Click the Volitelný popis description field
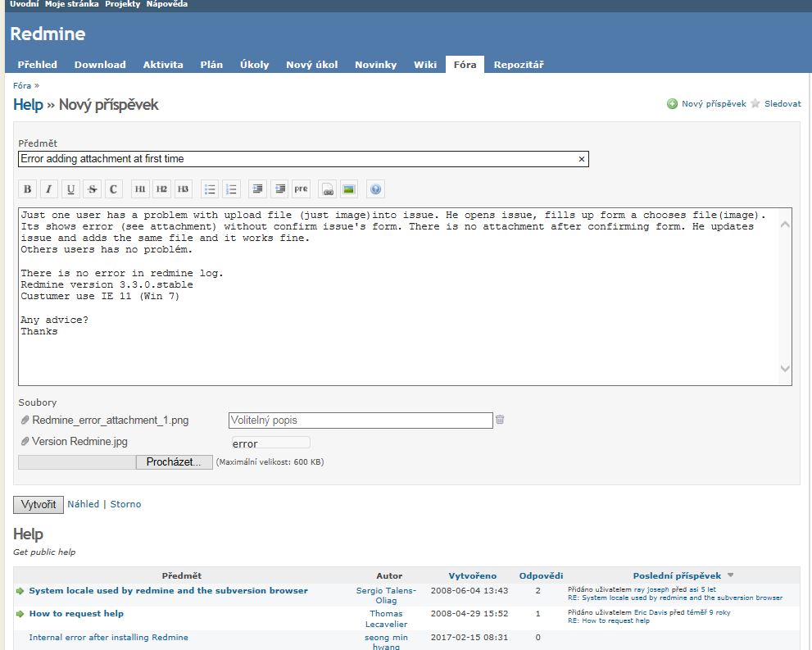This screenshot has width=812, height=650. pyautogui.click(x=361, y=420)
